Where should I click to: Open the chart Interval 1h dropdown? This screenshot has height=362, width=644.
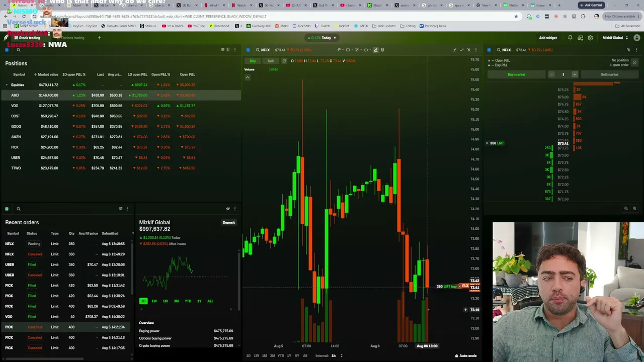click(x=336, y=355)
